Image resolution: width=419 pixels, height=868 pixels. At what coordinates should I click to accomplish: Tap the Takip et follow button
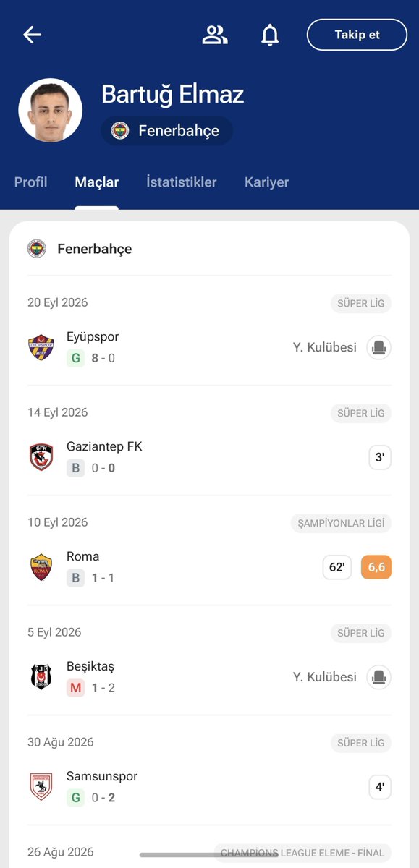357,35
